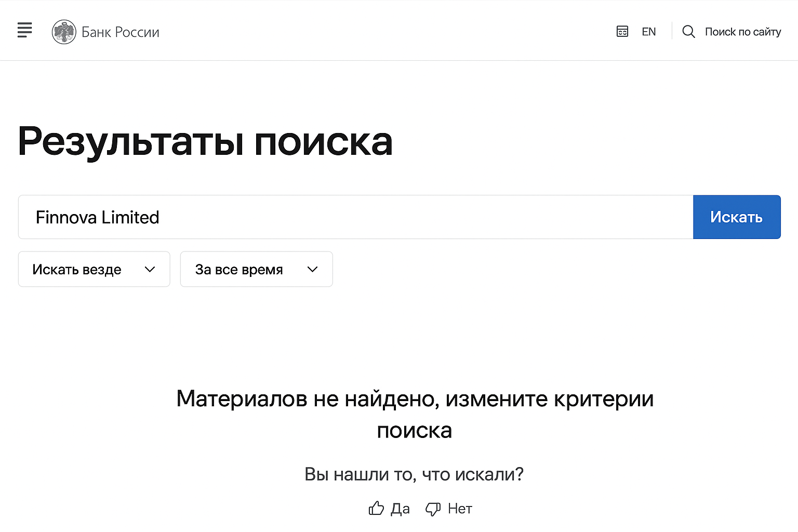798x532 pixels.
Task: Click the Bank of Russia emblem logo
Action: pos(64,32)
